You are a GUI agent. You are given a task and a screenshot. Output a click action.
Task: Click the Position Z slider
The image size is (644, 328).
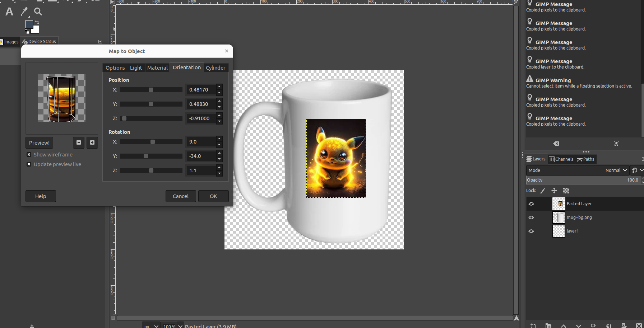point(151,118)
